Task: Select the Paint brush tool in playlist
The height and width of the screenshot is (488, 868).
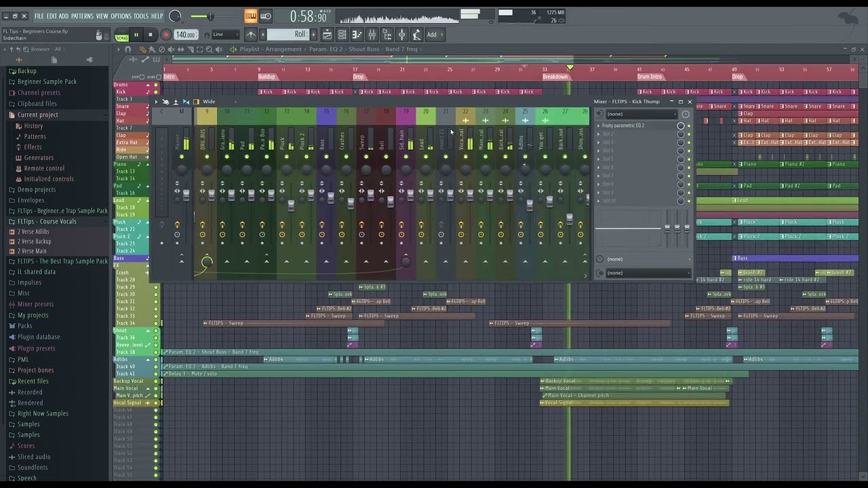Action: point(152,49)
